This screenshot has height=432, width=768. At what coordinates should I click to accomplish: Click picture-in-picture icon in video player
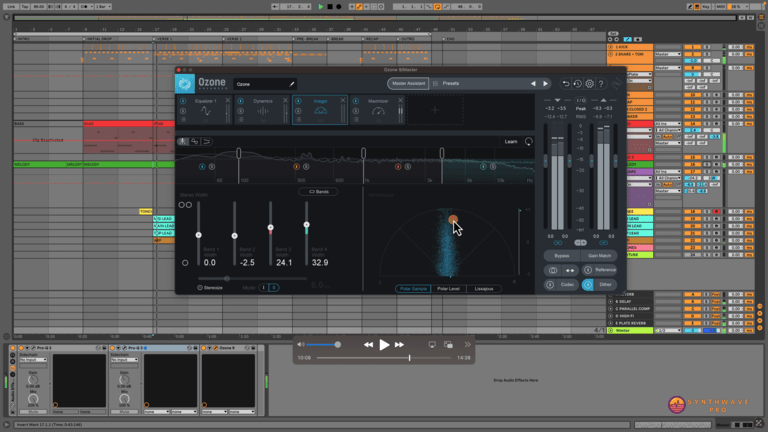pyautogui.click(x=448, y=345)
